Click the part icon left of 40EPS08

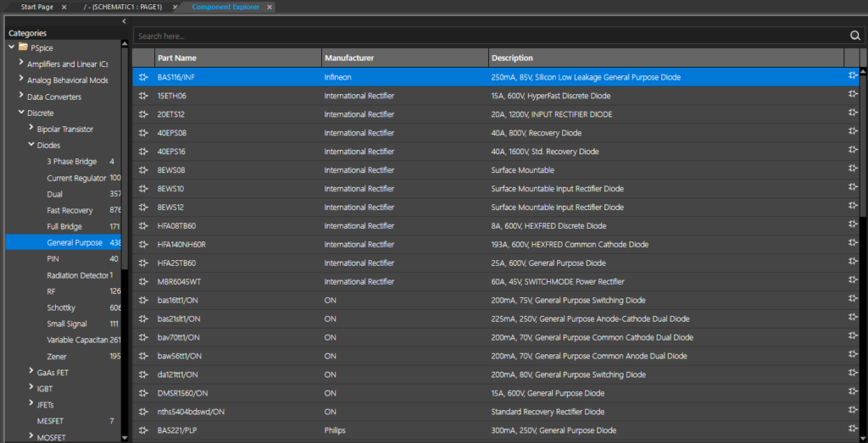pos(143,133)
